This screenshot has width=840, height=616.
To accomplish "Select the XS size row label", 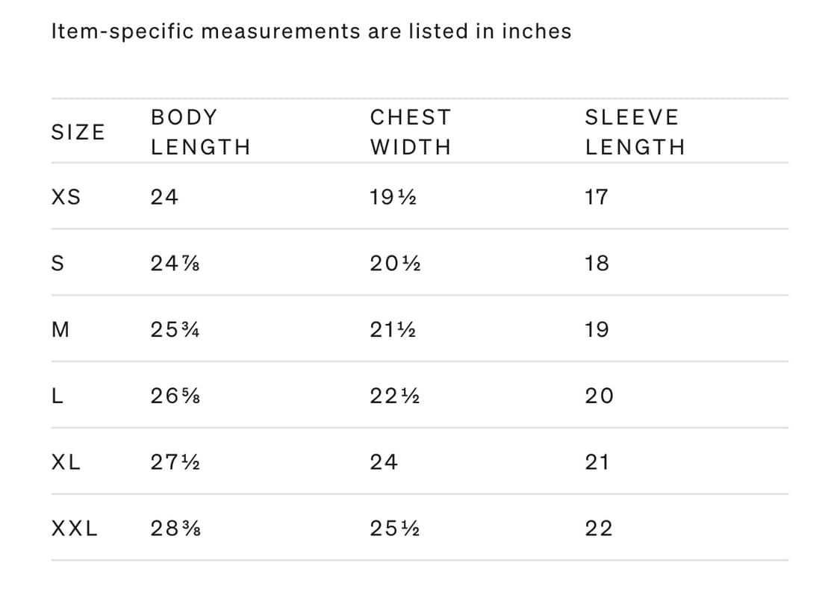I will [66, 198].
